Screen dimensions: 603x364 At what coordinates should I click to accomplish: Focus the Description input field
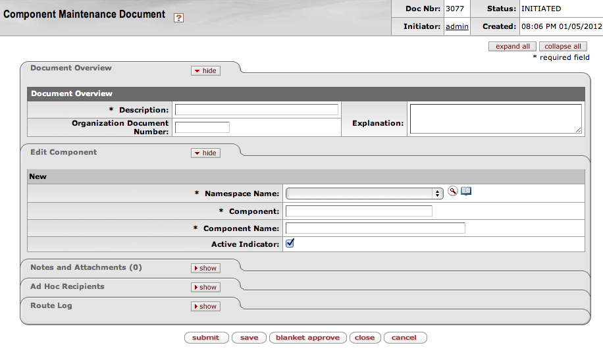[257, 109]
